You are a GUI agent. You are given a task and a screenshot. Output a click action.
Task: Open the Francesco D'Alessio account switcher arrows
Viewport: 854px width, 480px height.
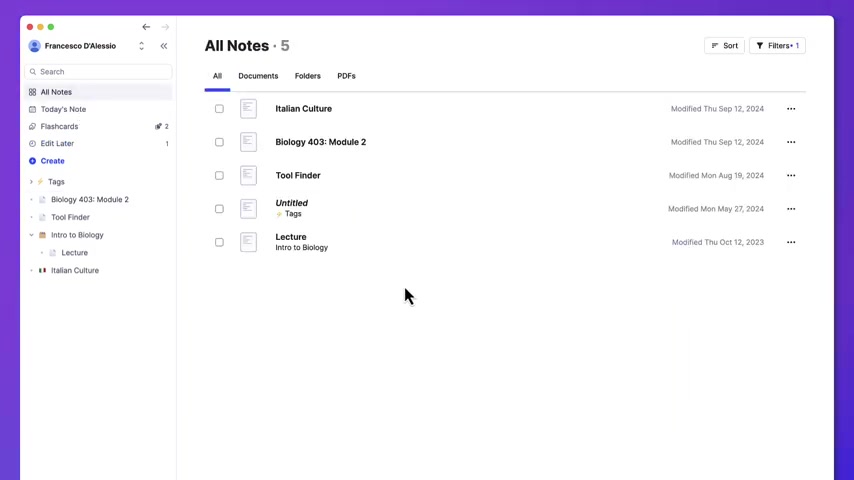pos(142,46)
